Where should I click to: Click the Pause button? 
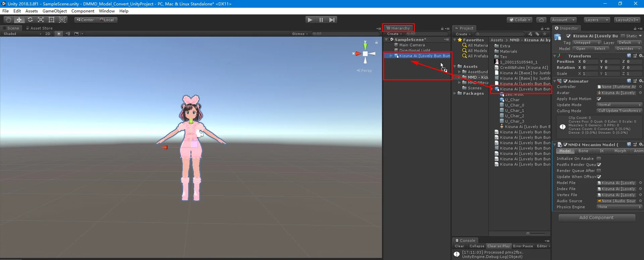(321, 20)
